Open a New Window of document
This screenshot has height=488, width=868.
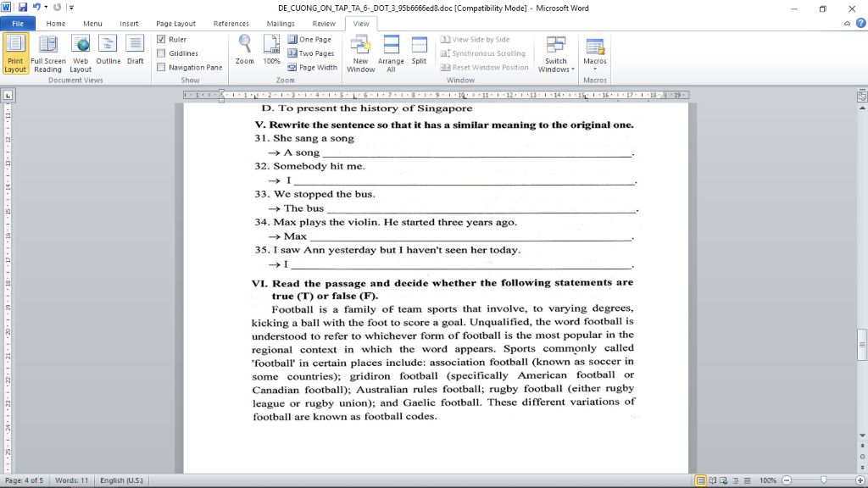click(x=361, y=53)
